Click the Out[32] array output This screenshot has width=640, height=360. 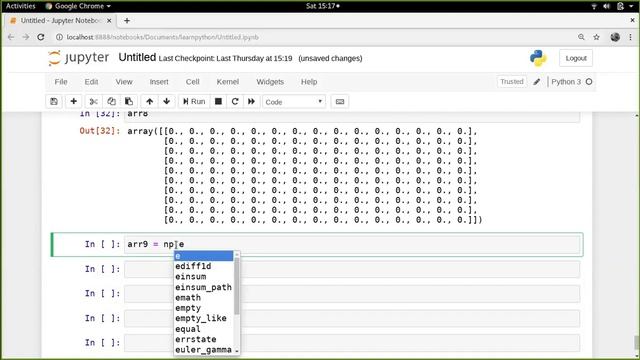click(305, 176)
